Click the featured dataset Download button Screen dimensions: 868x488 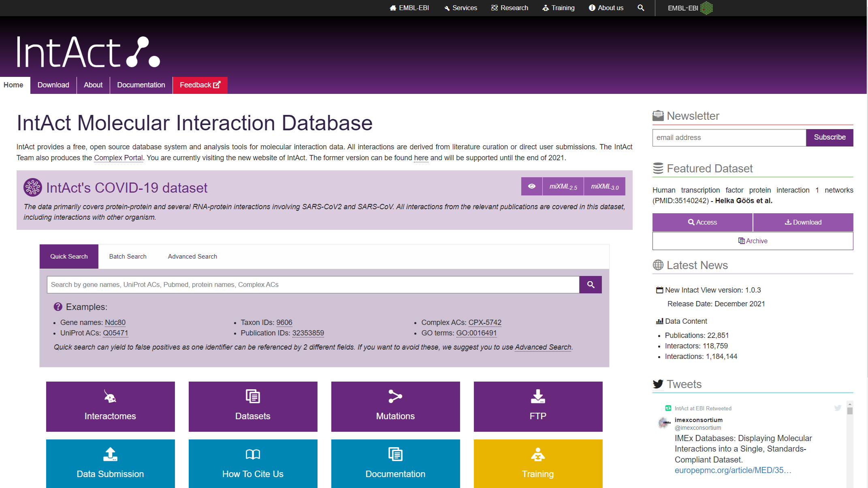pyautogui.click(x=803, y=222)
